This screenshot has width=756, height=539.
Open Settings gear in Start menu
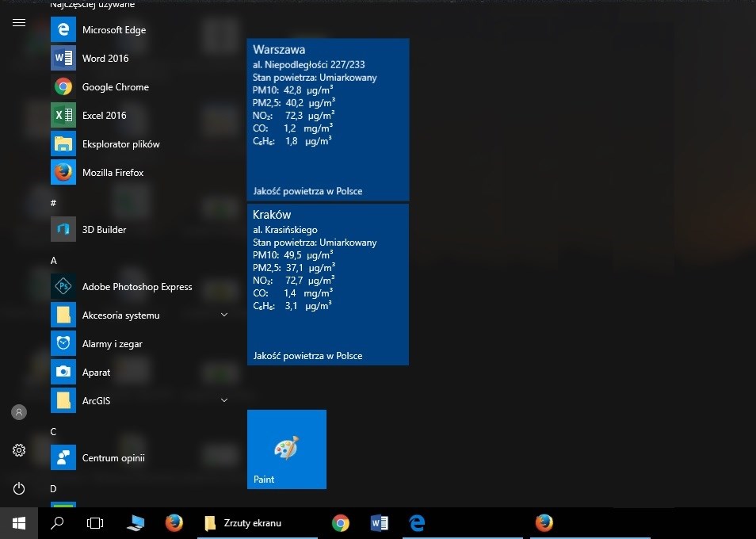(19, 450)
